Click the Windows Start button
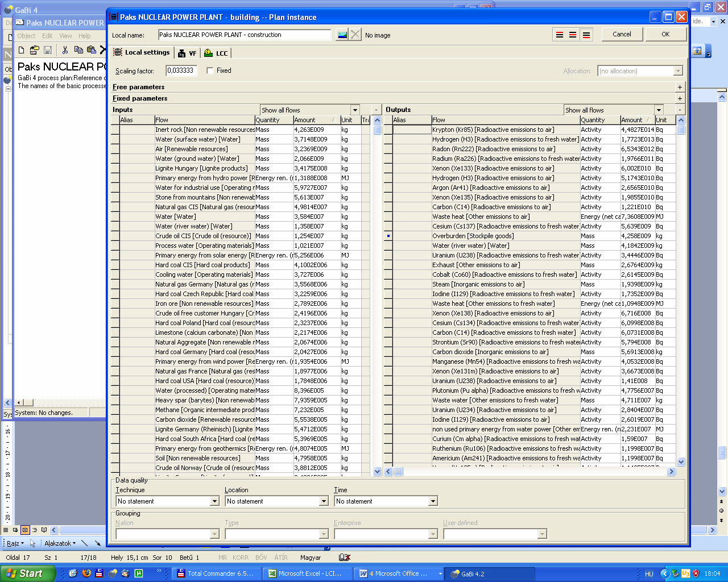Viewport: 728px width, 582px height. [28, 573]
